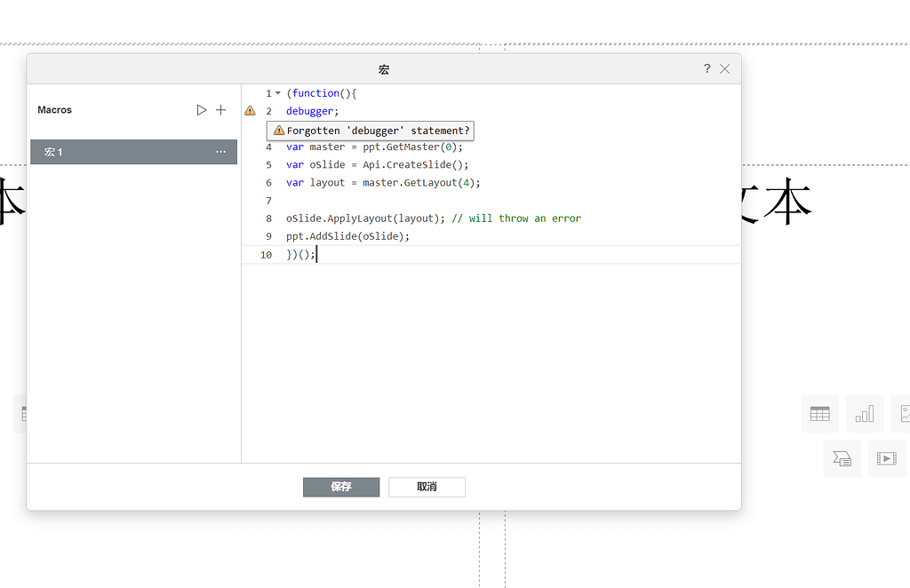910x588 pixels.
Task: Click the 宏 dialog title bar
Action: 384,69
